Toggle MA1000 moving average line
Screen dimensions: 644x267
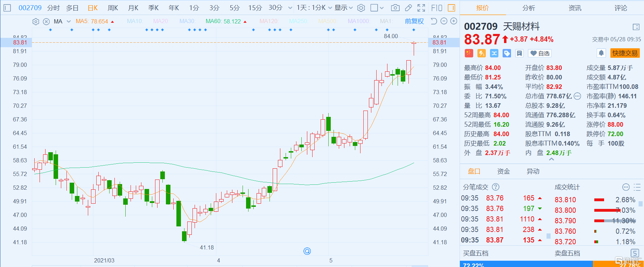[x=358, y=21]
